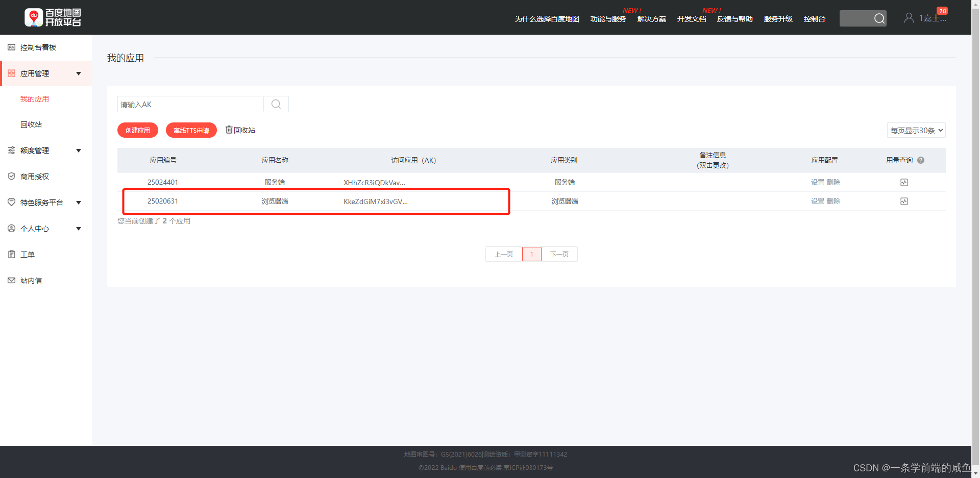
Task: Click the 额度管理 sliders icon
Action: coord(11,150)
